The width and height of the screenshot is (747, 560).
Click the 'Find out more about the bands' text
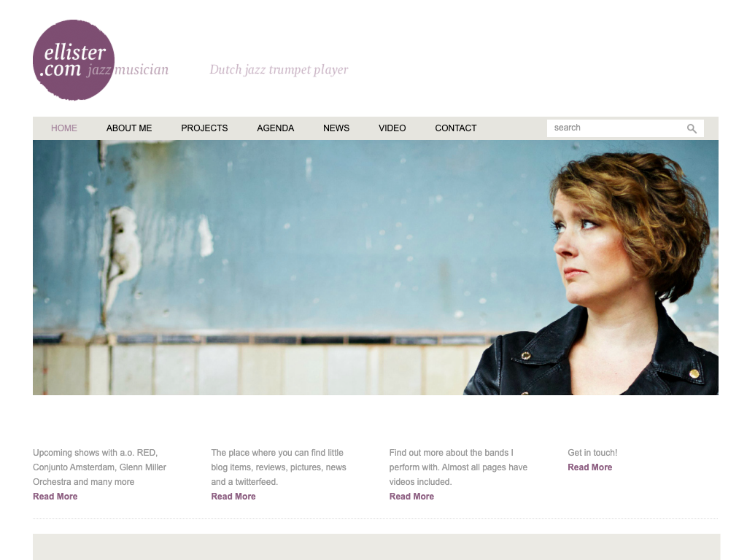tap(451, 452)
